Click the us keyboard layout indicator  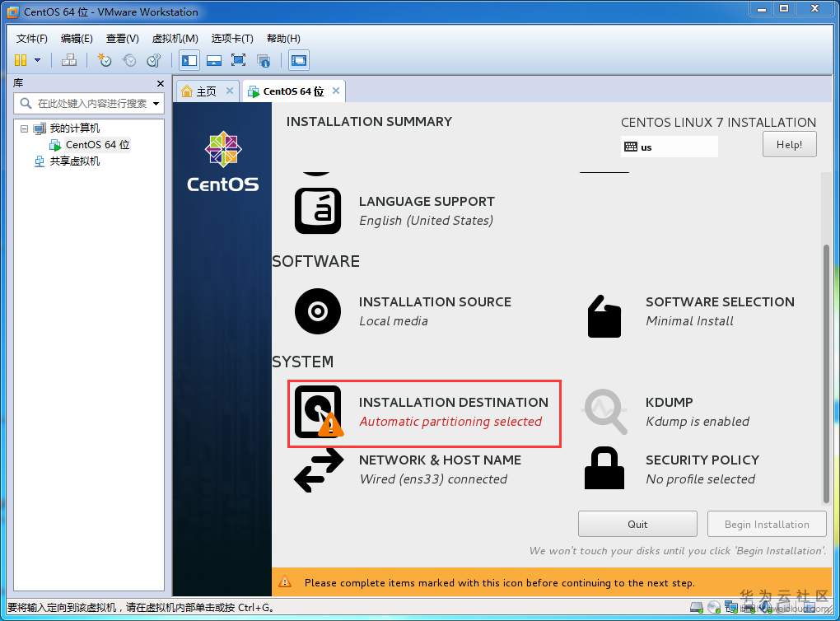point(669,147)
